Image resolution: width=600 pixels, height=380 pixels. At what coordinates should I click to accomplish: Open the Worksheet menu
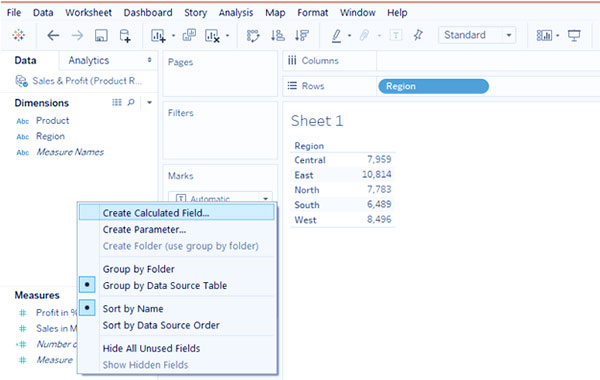coord(88,13)
